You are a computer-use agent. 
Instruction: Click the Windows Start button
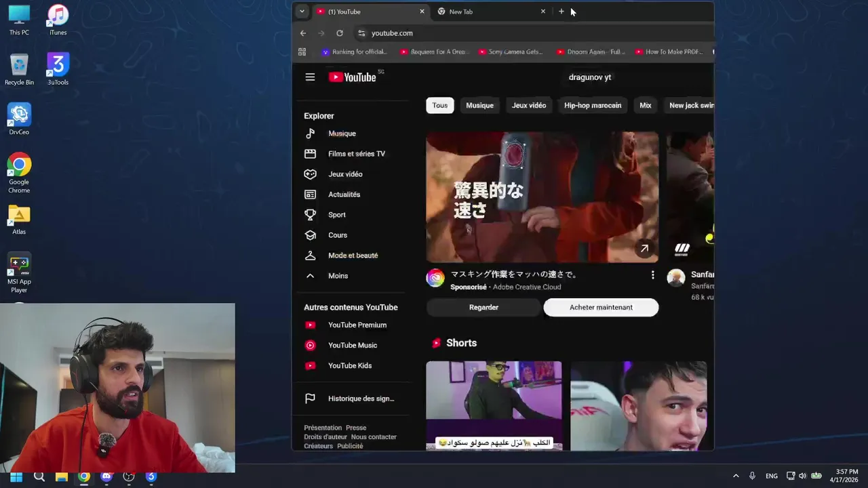16,476
